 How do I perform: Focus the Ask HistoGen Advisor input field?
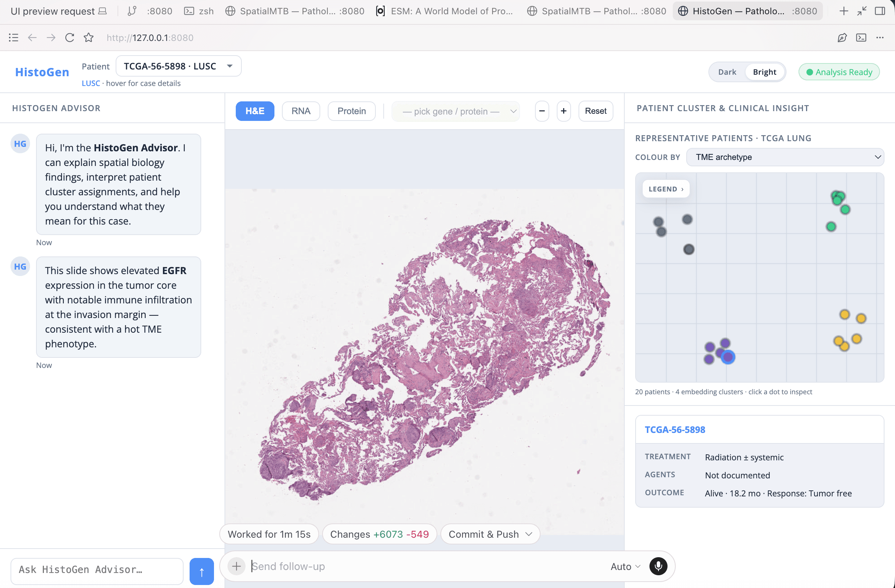coord(97,571)
